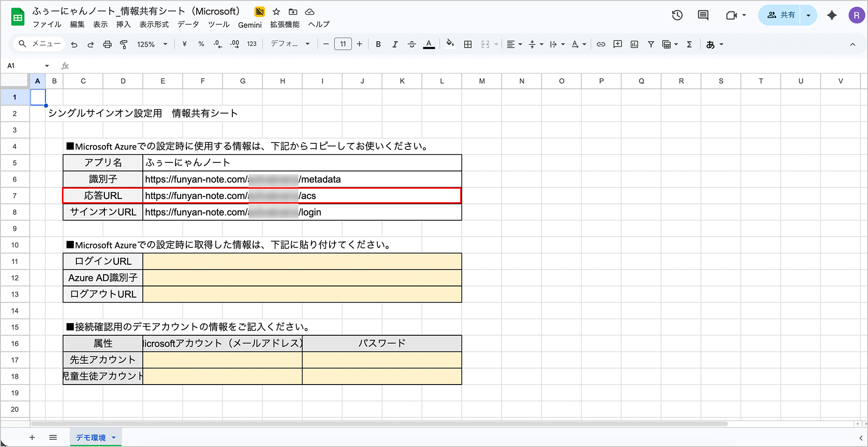The image size is (868, 447).
Task: Click the Insert link icon
Action: pos(601,44)
